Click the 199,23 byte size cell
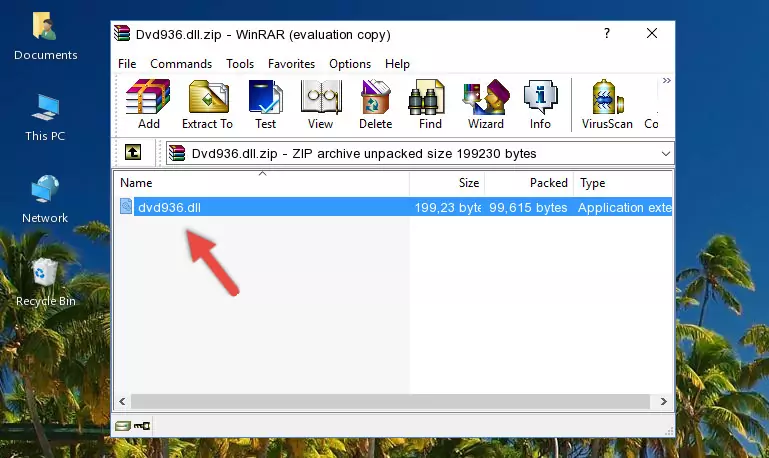 (447, 207)
